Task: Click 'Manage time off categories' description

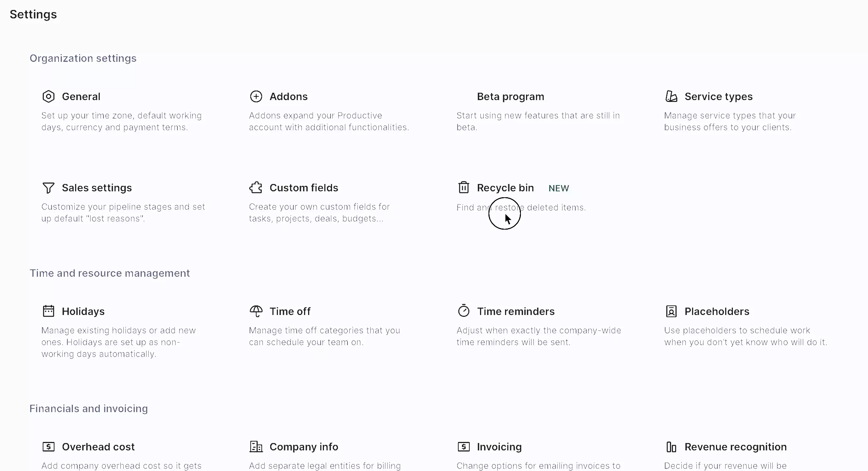Action: (x=324, y=336)
